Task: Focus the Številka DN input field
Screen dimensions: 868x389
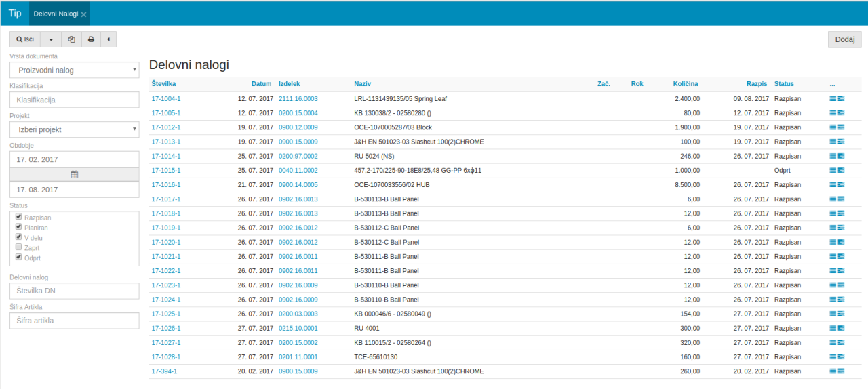Action: click(75, 291)
